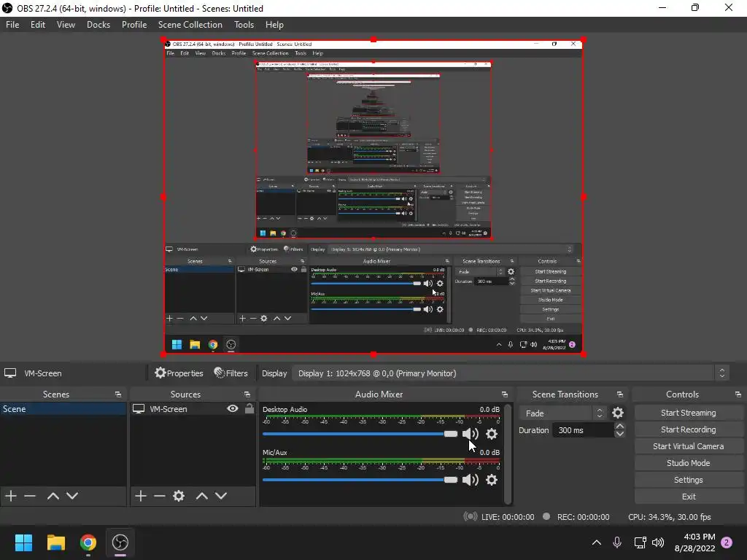
Task: Click the preview canvas showing VM-Screen
Action: [373, 197]
